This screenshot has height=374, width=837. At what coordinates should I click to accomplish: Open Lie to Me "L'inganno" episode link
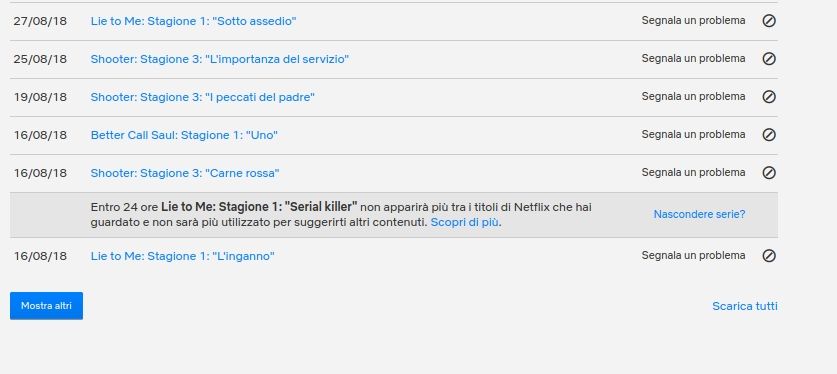[183, 256]
